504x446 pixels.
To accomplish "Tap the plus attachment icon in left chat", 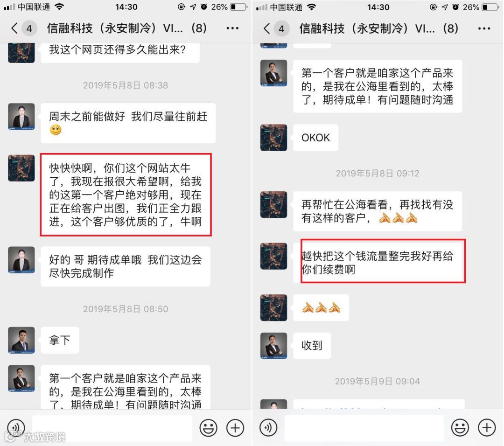I will 235,428.
